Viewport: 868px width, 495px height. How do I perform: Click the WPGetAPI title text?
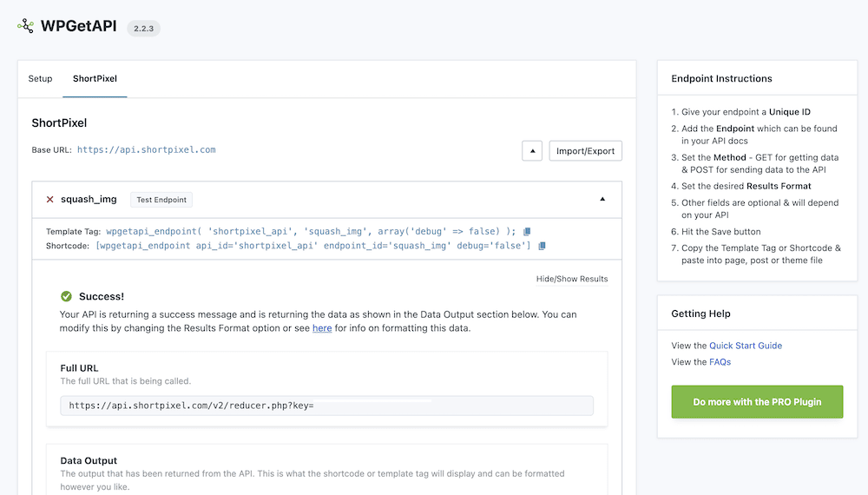coord(79,26)
